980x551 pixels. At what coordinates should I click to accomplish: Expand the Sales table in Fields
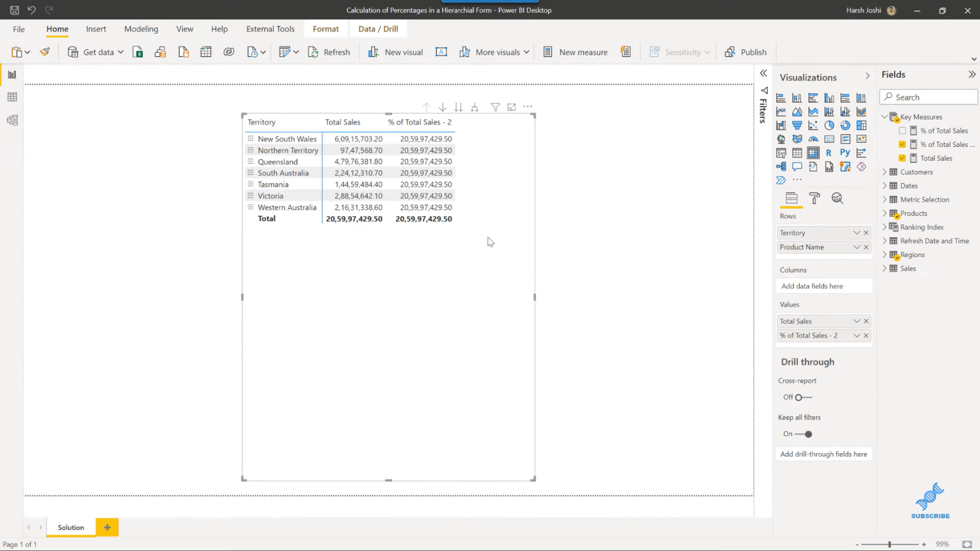(x=884, y=268)
